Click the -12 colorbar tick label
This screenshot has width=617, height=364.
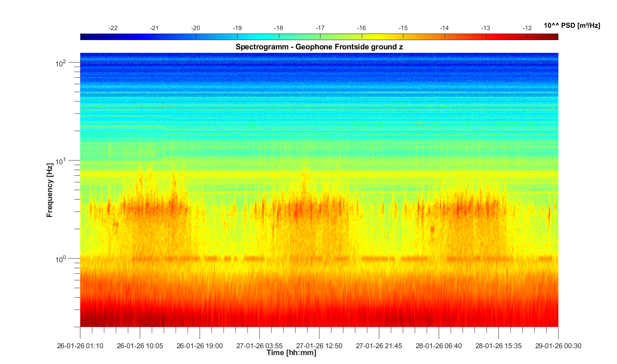[x=527, y=28]
